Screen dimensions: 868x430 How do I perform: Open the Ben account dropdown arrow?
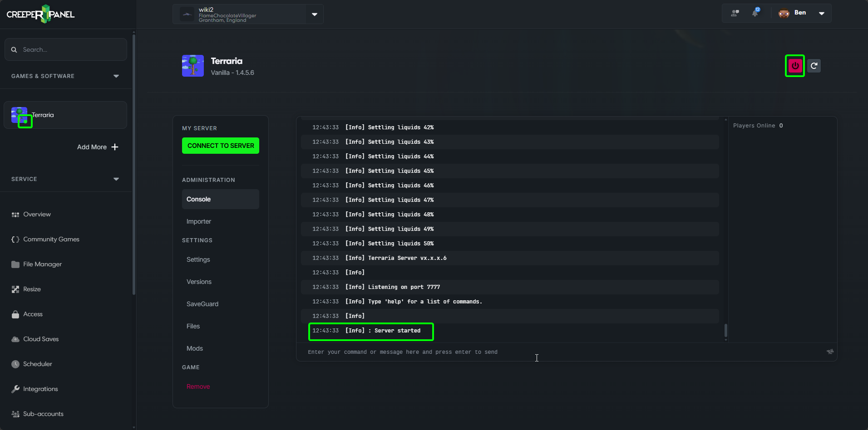[822, 13]
